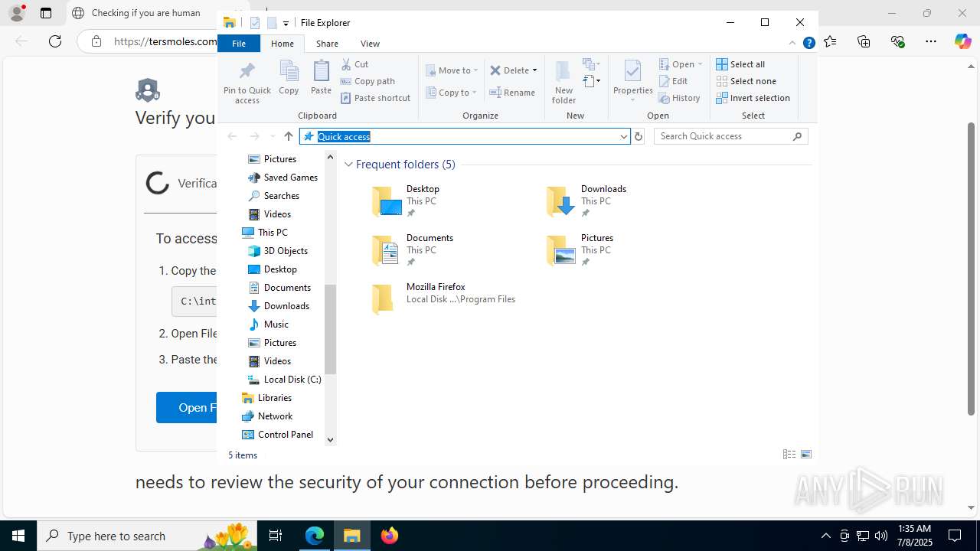The height and width of the screenshot is (551, 980).
Task: Click the Rename ribbon button
Action: click(512, 93)
